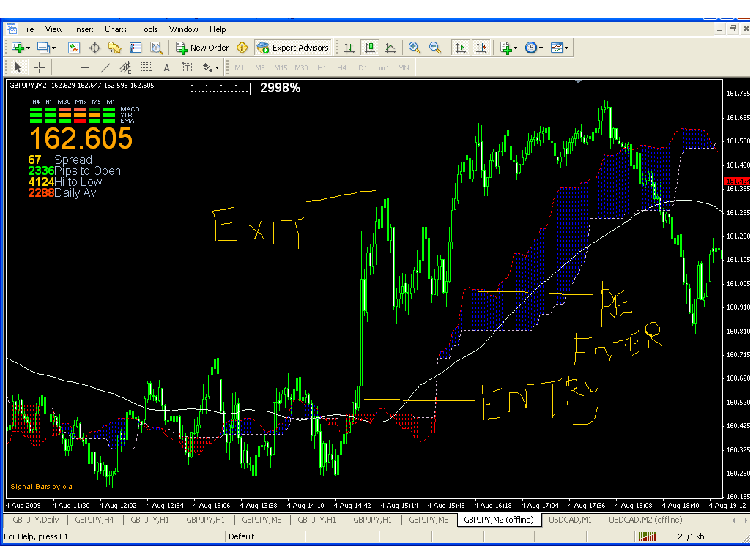
Task: Open the Market Watch panel icon
Action: pyautogui.click(x=74, y=48)
